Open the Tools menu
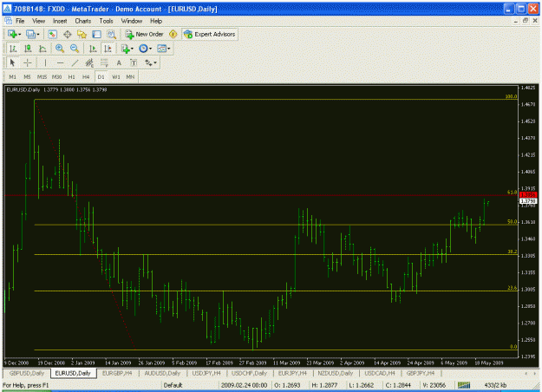The image size is (542, 392). (x=106, y=21)
